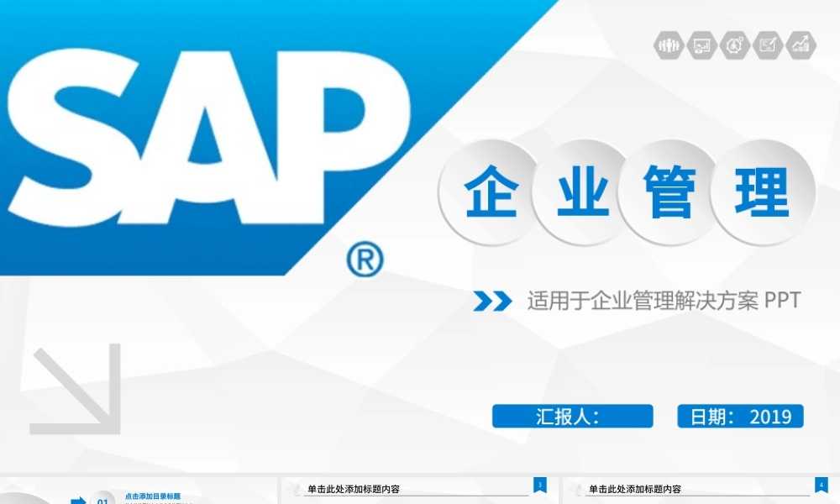
Task: Click the 01 circle in the contents slide
Action: 102,499
